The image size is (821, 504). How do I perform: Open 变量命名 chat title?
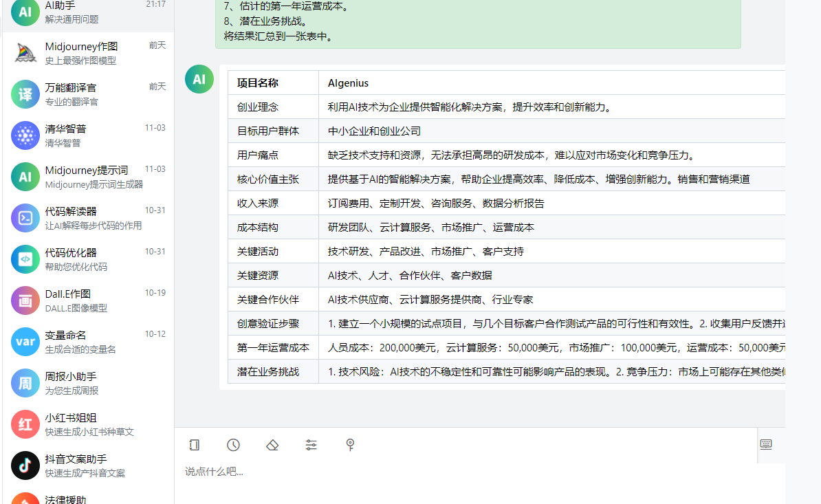coord(65,335)
